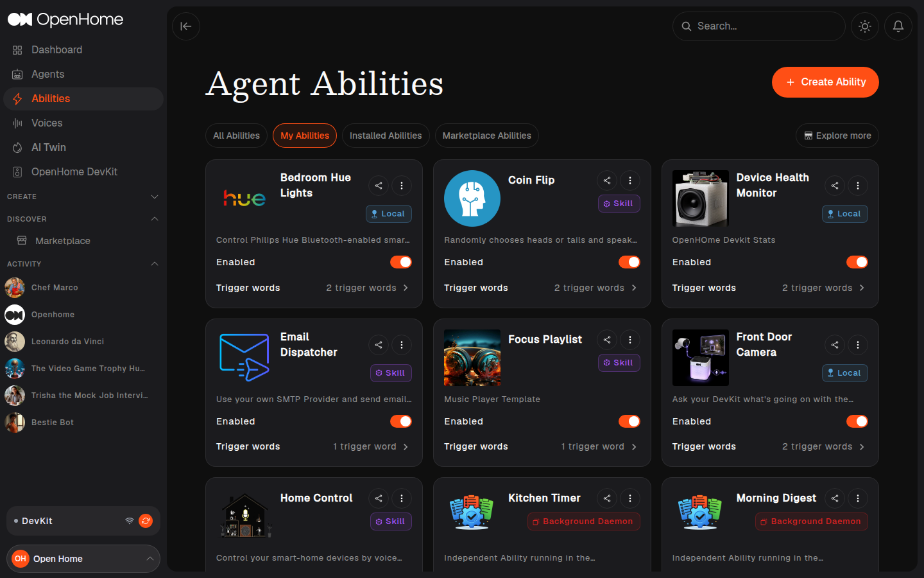The image size is (924, 578).
Task: Open AI Twin in the sidebar
Action: click(x=83, y=148)
